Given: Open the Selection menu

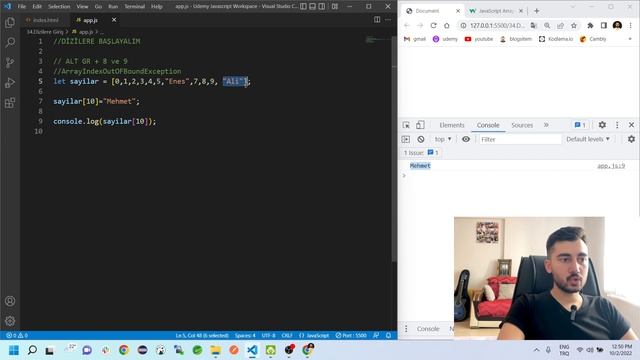Looking at the screenshot, I should (x=59, y=7).
